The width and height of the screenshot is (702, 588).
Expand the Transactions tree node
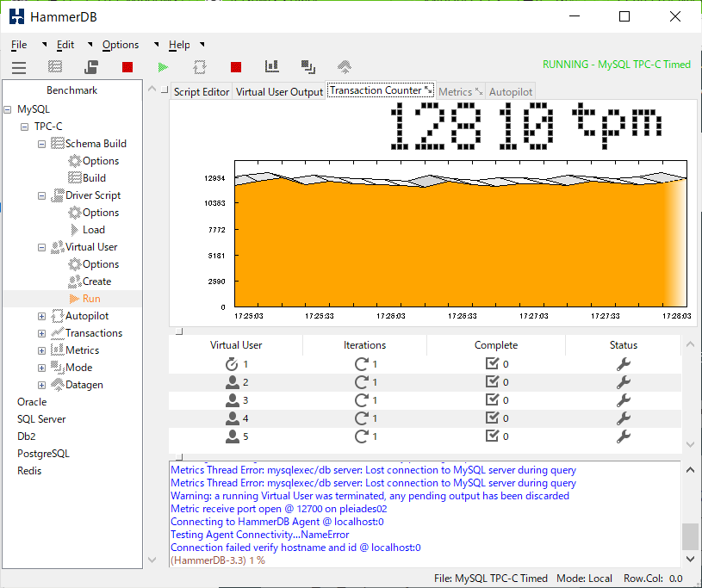[41, 333]
